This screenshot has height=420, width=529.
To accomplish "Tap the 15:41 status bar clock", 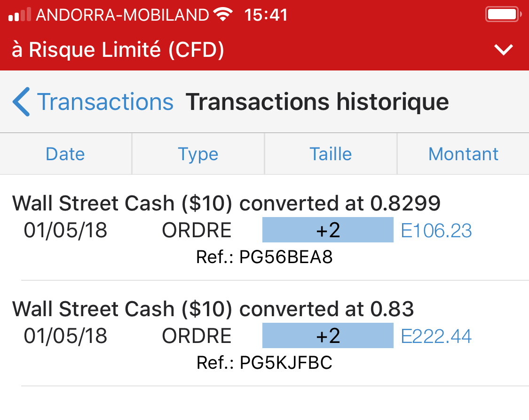I will pyautogui.click(x=266, y=15).
